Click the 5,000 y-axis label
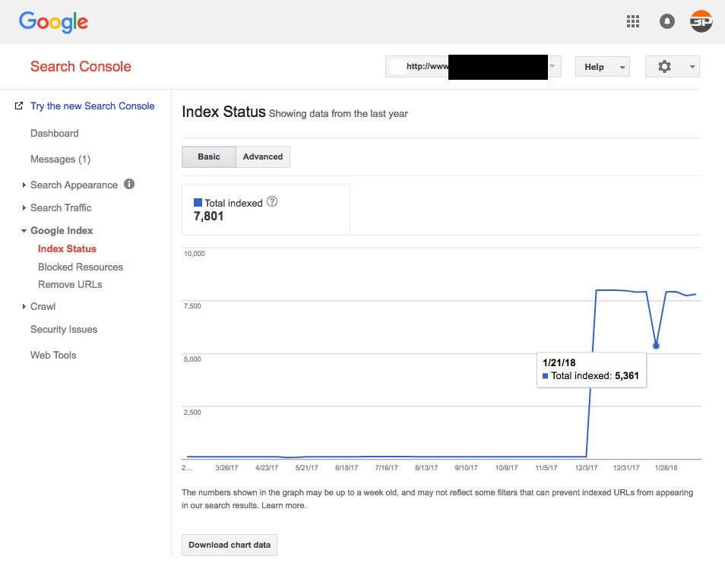 coord(192,359)
